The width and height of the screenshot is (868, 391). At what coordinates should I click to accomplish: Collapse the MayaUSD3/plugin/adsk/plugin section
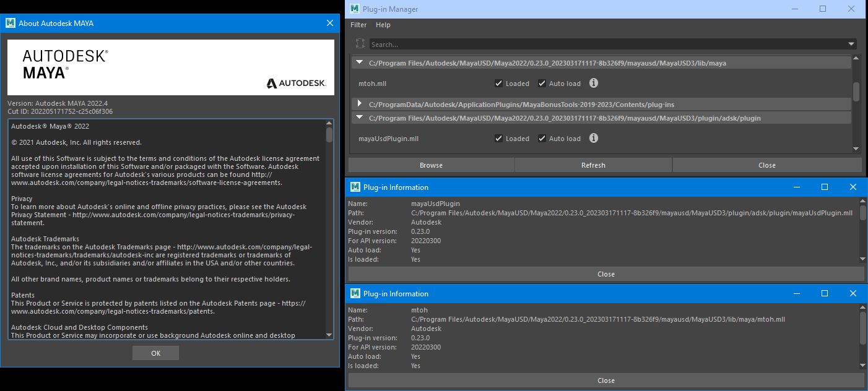[359, 117]
